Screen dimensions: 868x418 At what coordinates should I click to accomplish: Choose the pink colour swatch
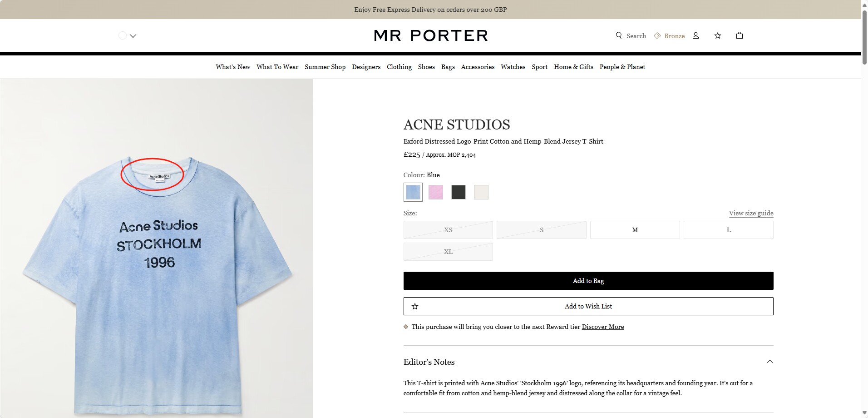(x=436, y=192)
